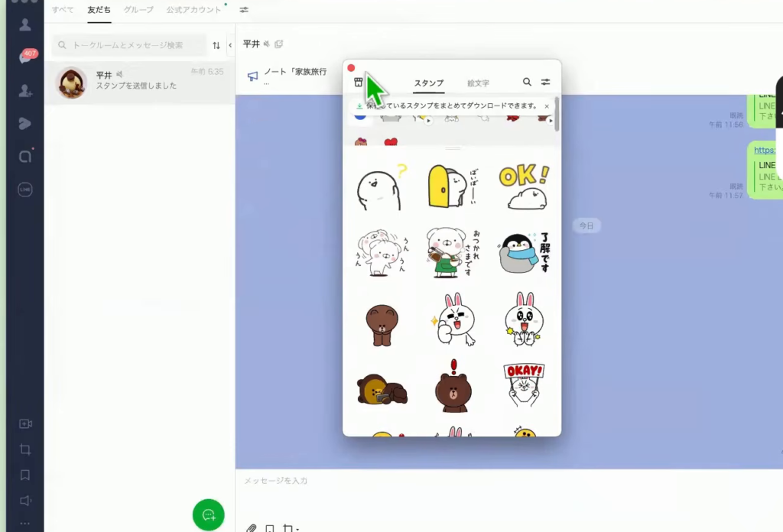Viewport: 783px width, 532px height.
Task: Send the うんうん nodding bears sticker
Action: click(382, 253)
